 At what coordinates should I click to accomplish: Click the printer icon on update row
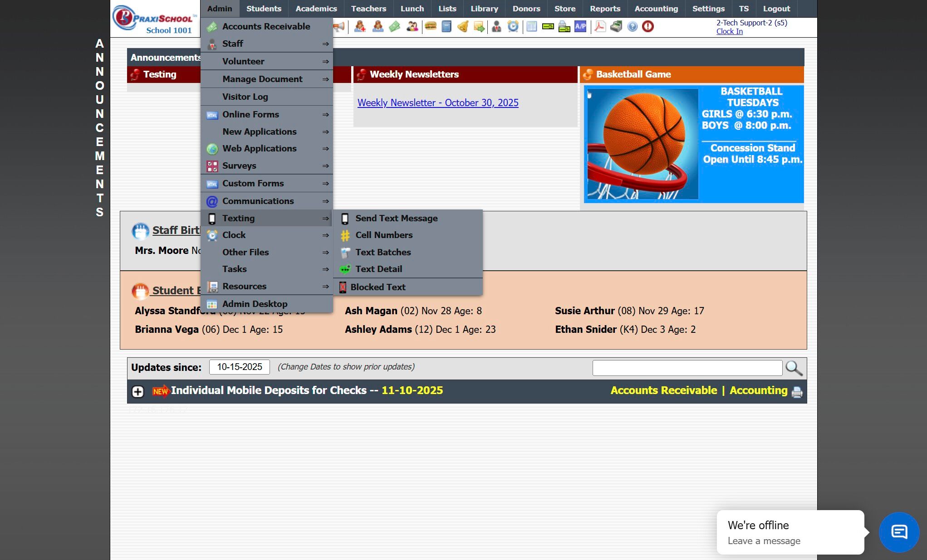[797, 391]
